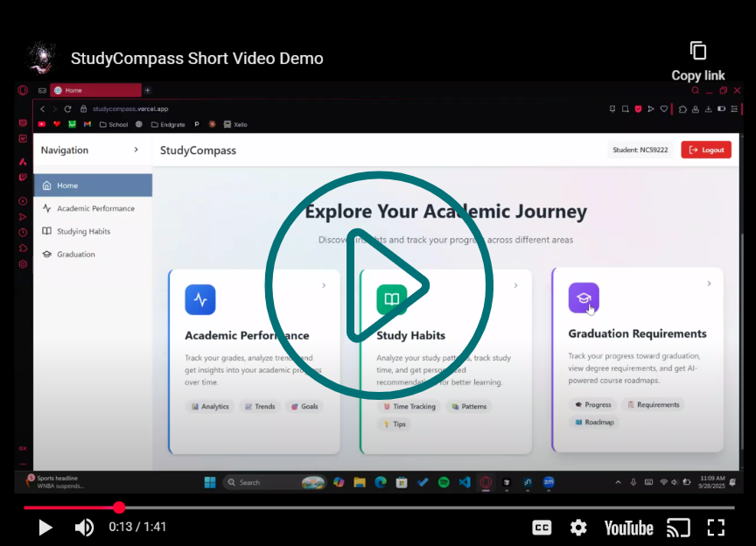Expand the Graduation Requirements card chevron

point(709,283)
